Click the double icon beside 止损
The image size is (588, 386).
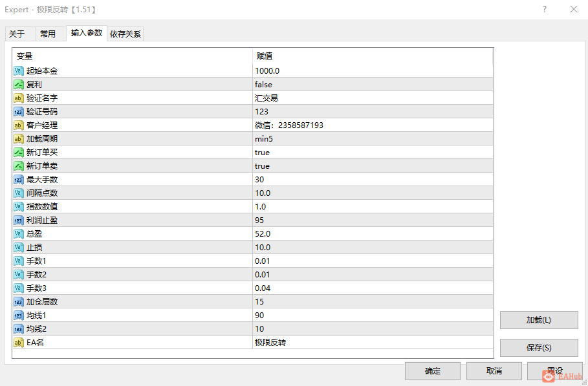19,248
